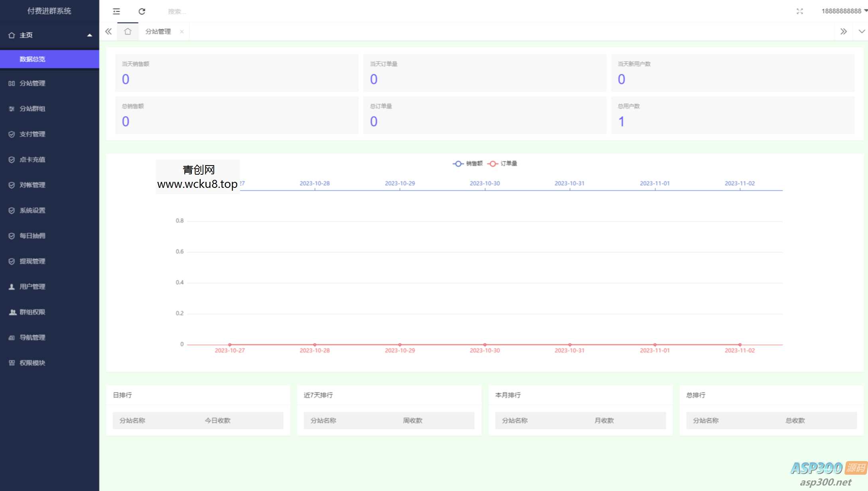Click the sidebar collapse menu icon
868x491 pixels.
116,11
